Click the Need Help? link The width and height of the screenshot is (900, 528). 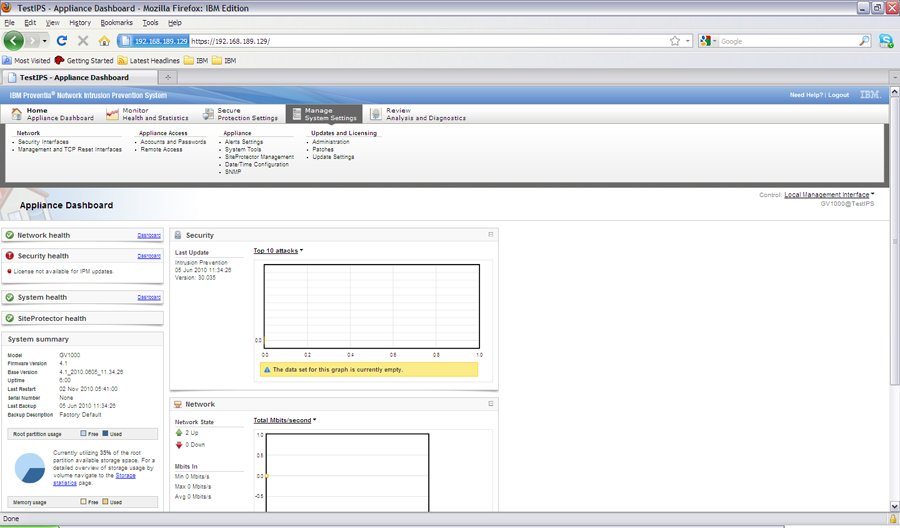click(806, 95)
